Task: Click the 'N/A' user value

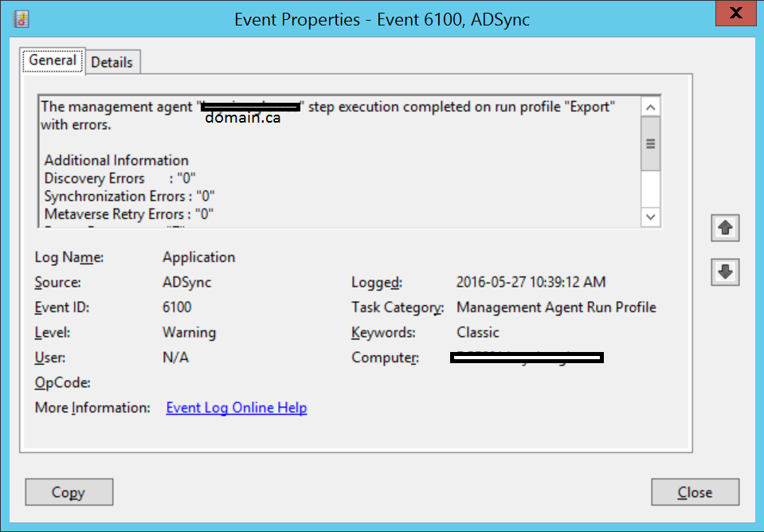Action: (x=175, y=358)
